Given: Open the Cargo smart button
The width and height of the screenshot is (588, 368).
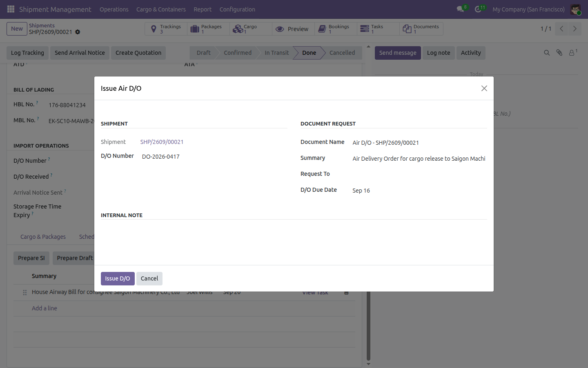Looking at the screenshot, I should tap(251, 29).
